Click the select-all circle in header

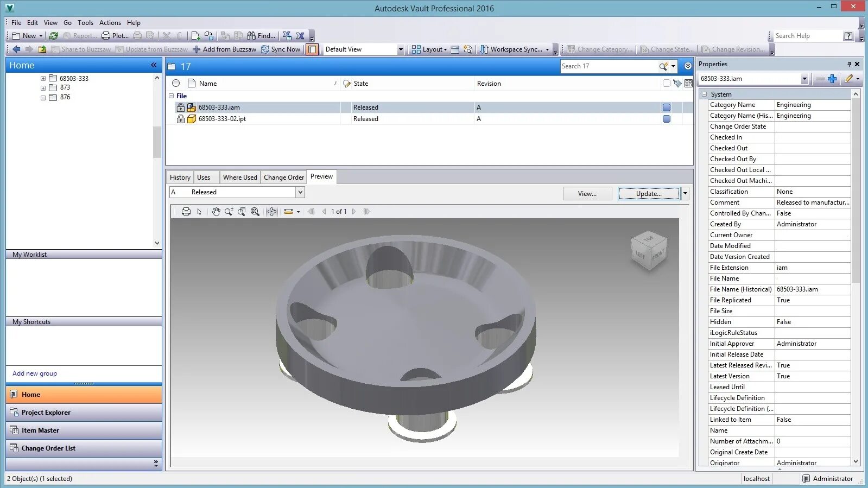(x=176, y=84)
